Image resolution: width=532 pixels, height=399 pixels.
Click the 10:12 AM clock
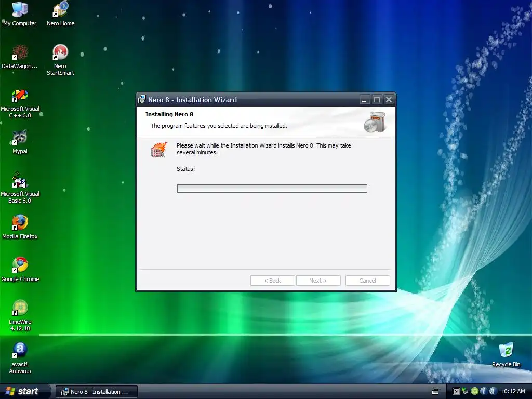tap(513, 391)
